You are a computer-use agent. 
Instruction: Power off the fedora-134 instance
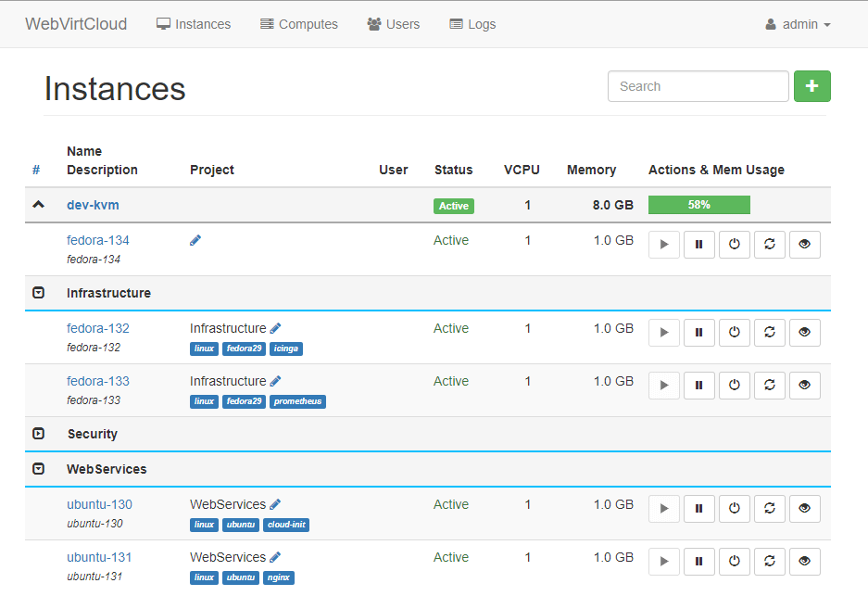(x=735, y=245)
